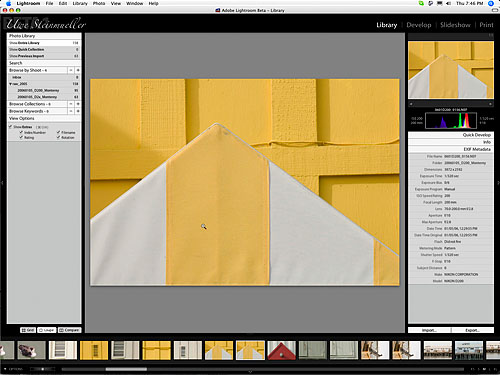Click the minus button beside Browse by Shoot

[x=71, y=70]
